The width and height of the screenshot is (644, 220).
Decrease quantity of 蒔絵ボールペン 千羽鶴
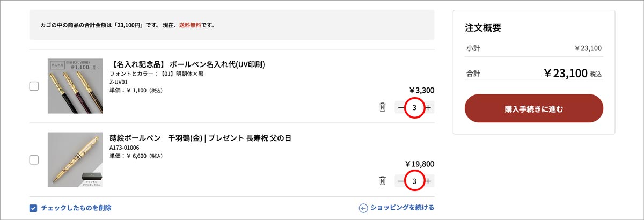click(401, 181)
